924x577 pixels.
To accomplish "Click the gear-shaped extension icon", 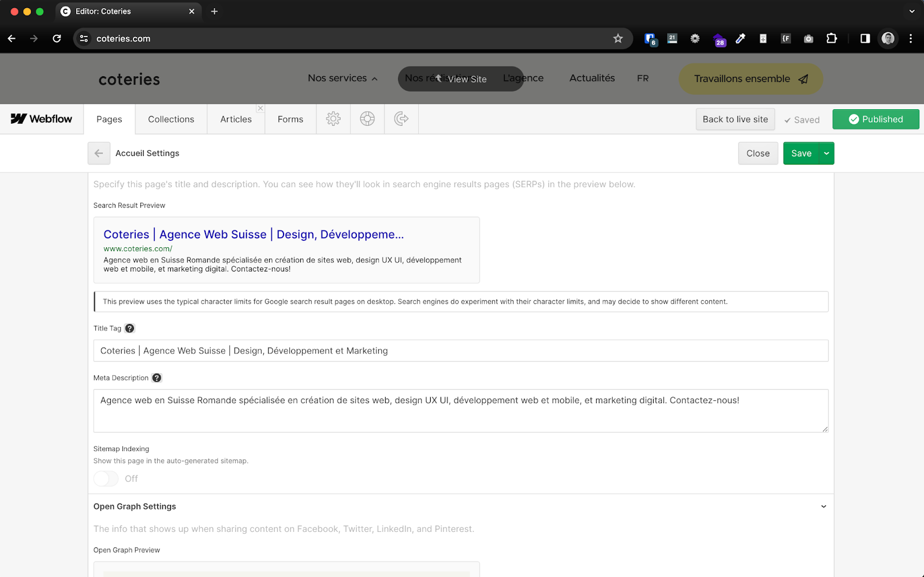I will [x=695, y=39].
